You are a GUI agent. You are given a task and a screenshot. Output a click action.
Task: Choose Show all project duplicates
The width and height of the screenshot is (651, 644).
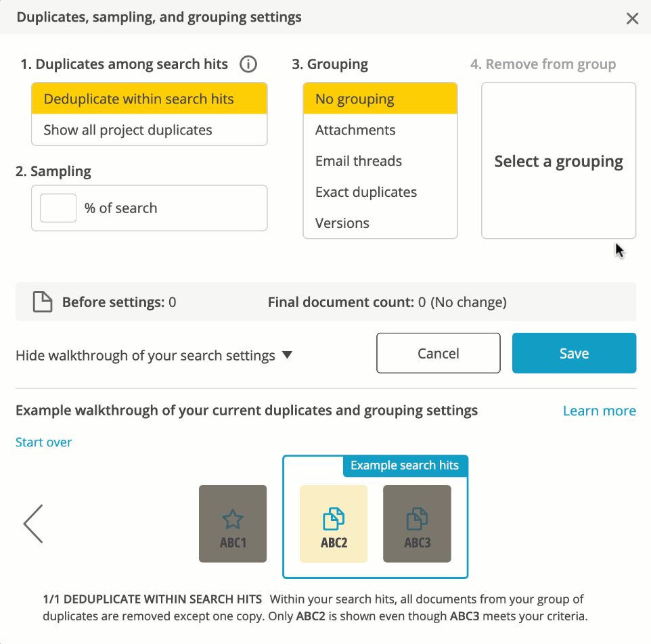[x=150, y=130]
